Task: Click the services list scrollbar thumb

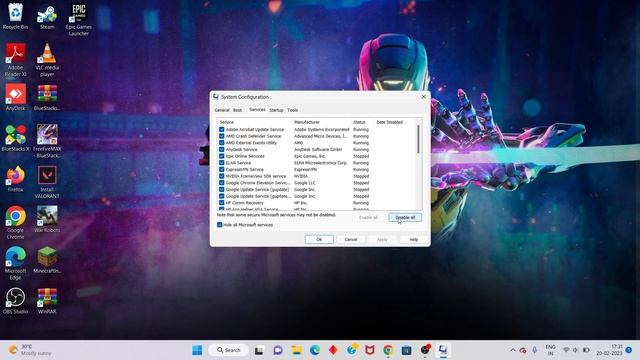Action: point(418,139)
